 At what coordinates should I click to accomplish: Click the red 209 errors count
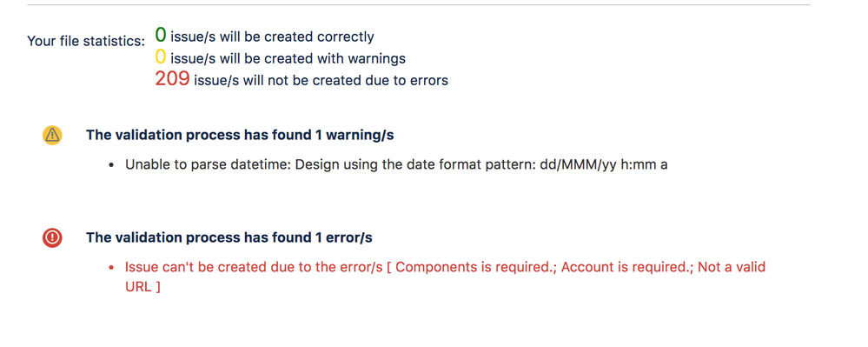172,79
